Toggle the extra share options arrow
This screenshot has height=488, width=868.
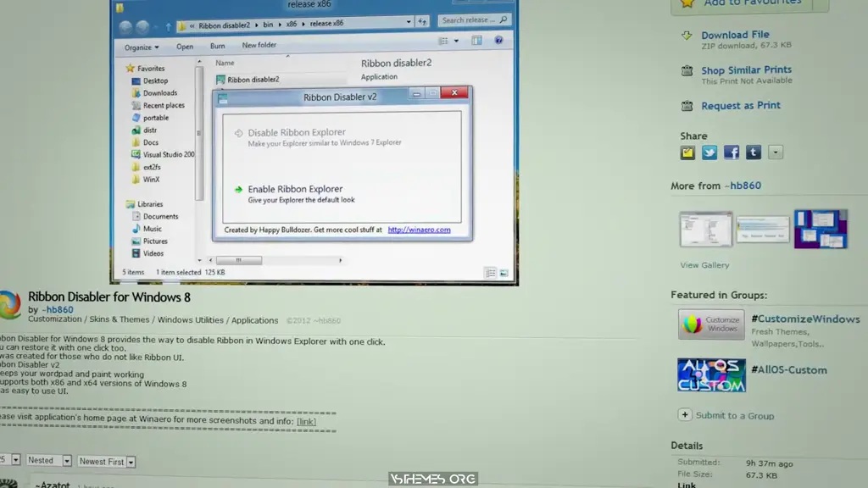(775, 152)
